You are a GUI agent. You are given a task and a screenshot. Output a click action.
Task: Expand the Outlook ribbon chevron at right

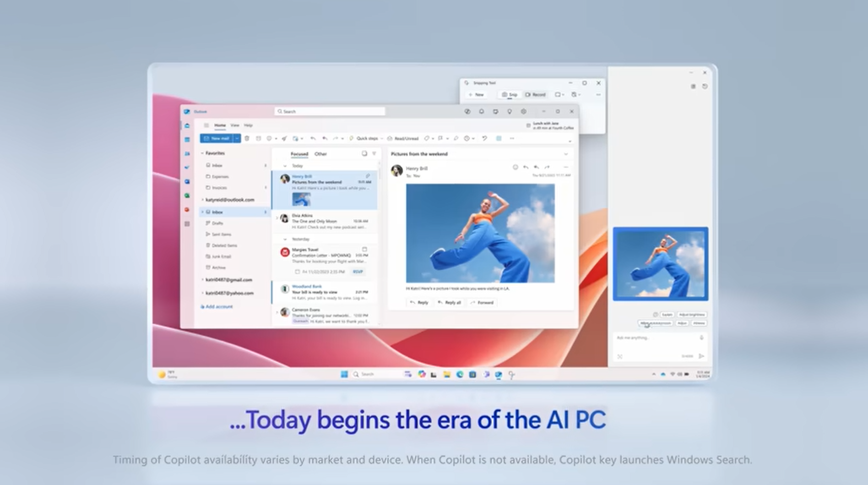click(570, 141)
